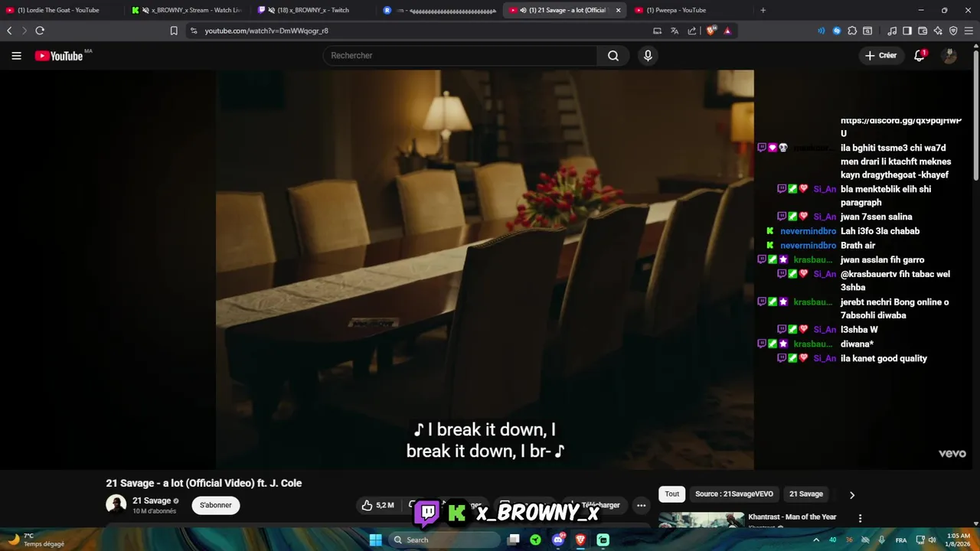Close the 21 Savage a lot tab
This screenshot has height=551, width=980.
[x=619, y=10]
